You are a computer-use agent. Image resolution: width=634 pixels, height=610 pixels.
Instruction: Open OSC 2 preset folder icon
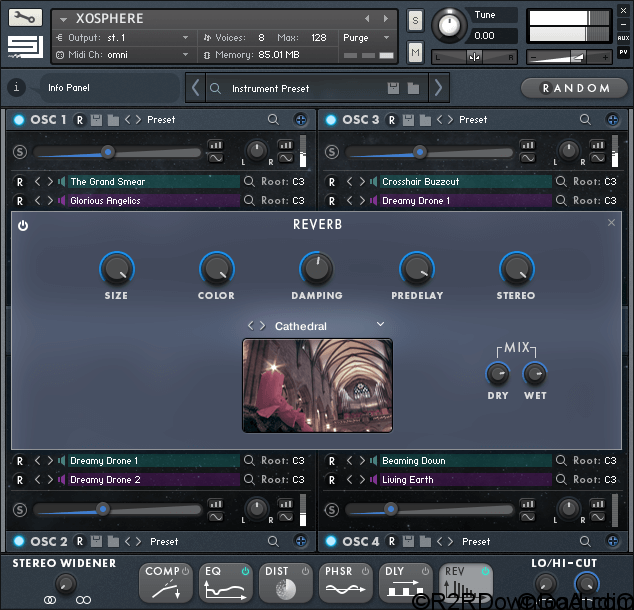[x=113, y=541]
